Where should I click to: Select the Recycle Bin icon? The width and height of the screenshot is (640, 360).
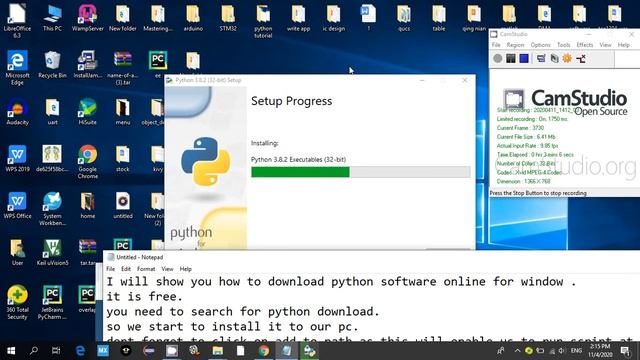coord(52,65)
